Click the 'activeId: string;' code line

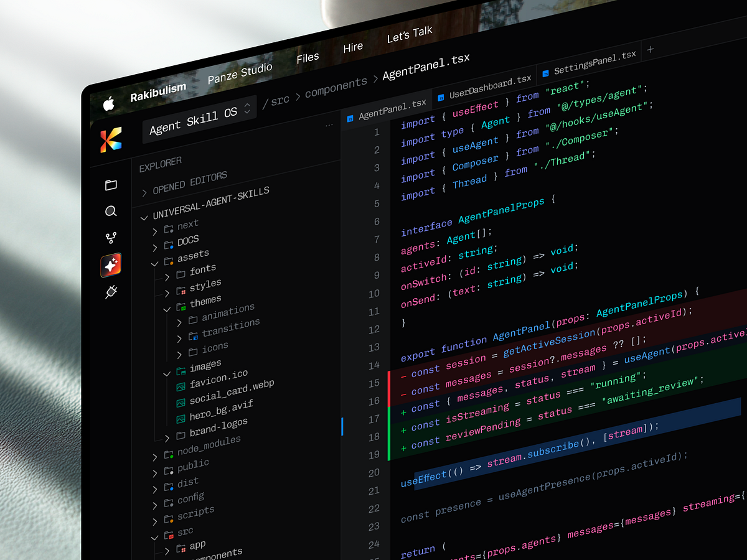click(449, 258)
